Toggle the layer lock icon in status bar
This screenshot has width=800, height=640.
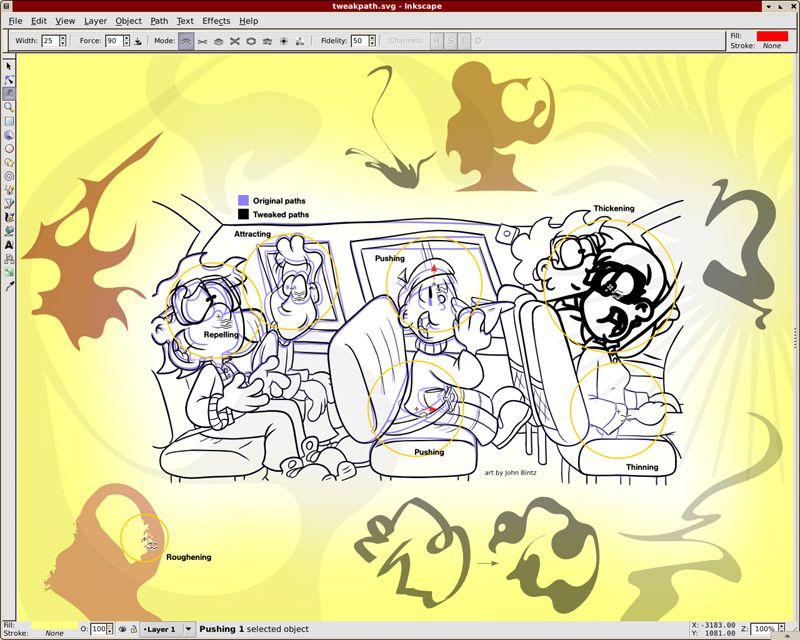tap(134, 629)
